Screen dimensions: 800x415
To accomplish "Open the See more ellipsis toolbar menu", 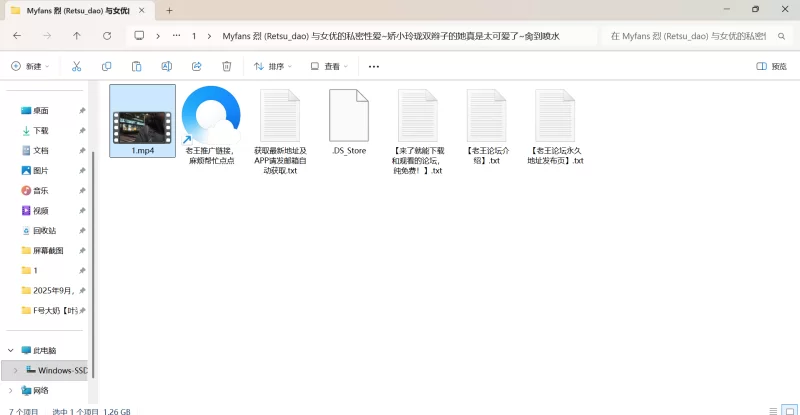I will (x=374, y=66).
